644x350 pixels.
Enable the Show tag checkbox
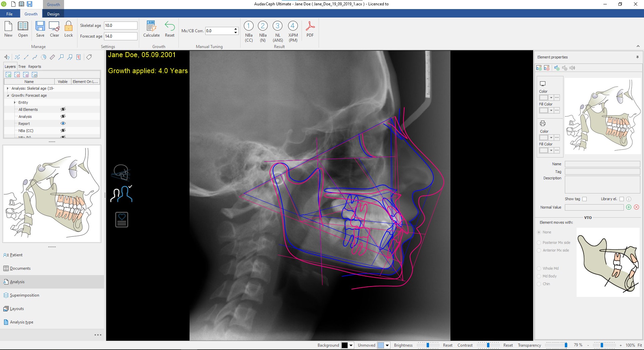click(585, 199)
